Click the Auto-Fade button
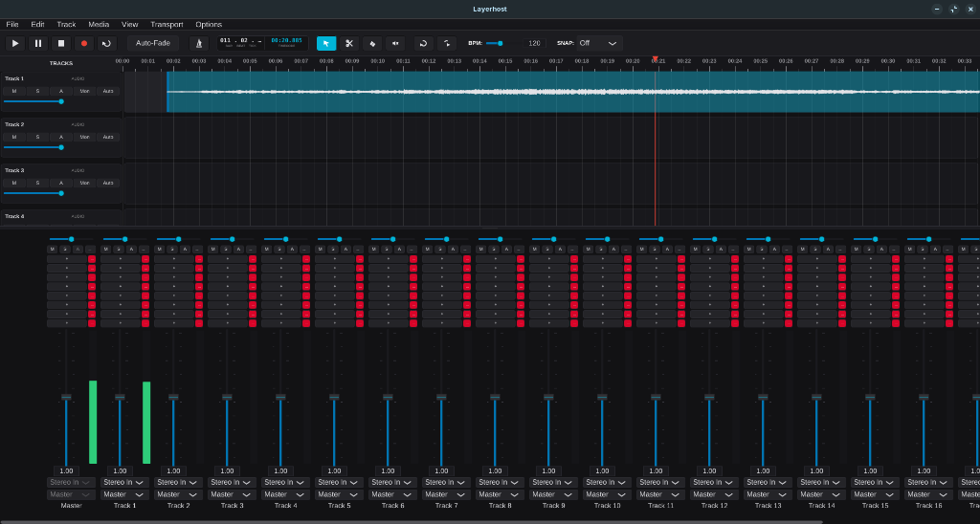 152,43
